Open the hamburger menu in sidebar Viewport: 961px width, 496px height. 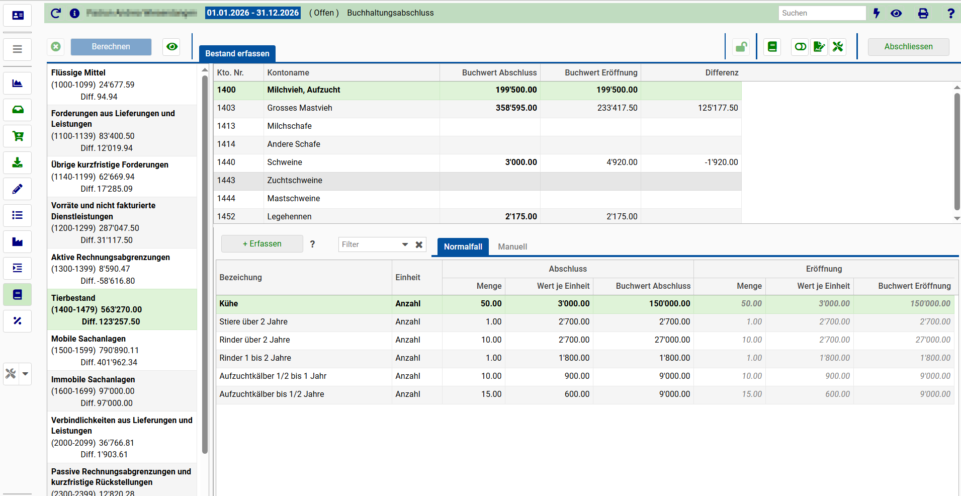pyautogui.click(x=17, y=49)
